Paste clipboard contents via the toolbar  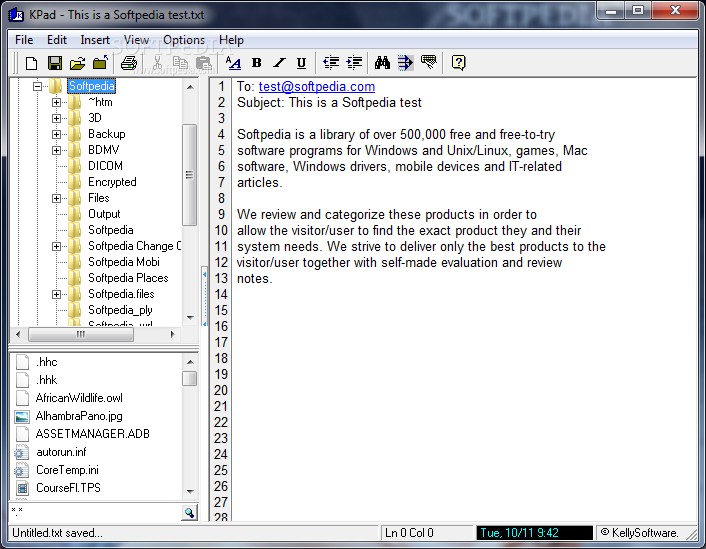204,63
